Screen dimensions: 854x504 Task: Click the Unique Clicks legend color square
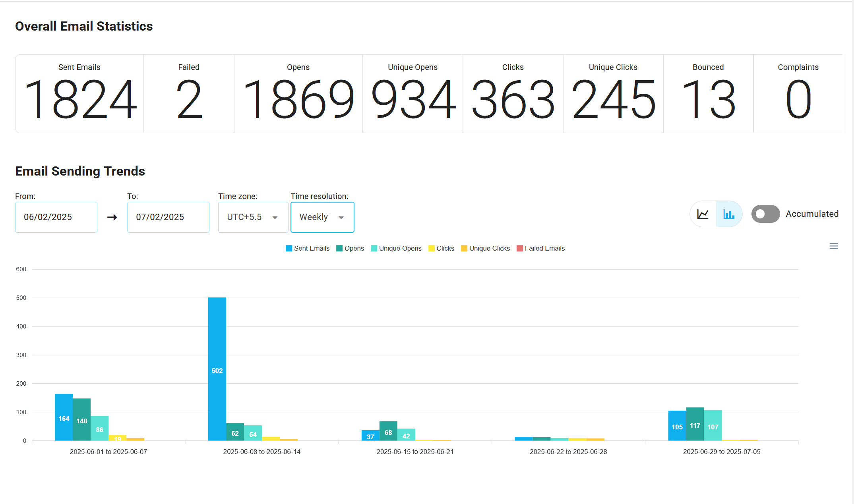[x=463, y=248]
